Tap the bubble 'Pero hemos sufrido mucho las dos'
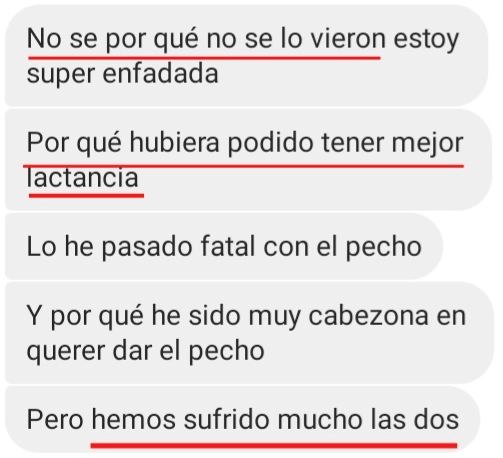 242,419
